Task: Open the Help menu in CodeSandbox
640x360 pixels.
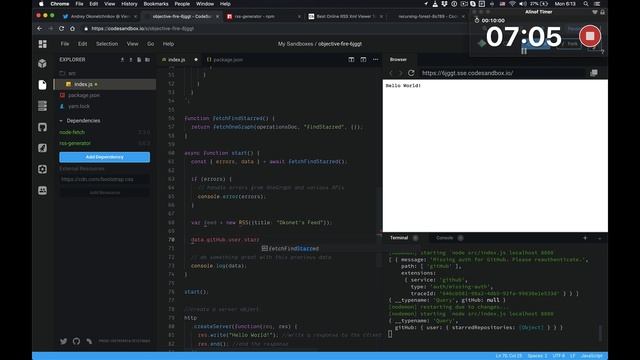Action: point(168,44)
